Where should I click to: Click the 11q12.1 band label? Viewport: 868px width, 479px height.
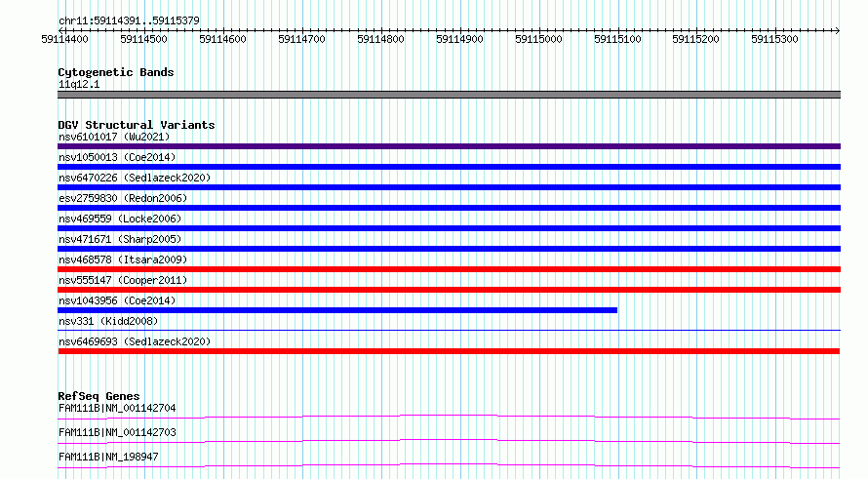pos(79,84)
